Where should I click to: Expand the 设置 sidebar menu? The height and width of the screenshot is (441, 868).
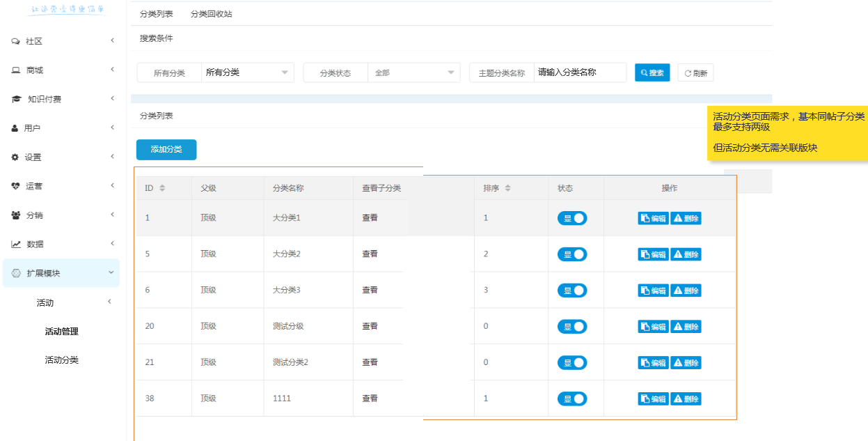click(x=112, y=157)
